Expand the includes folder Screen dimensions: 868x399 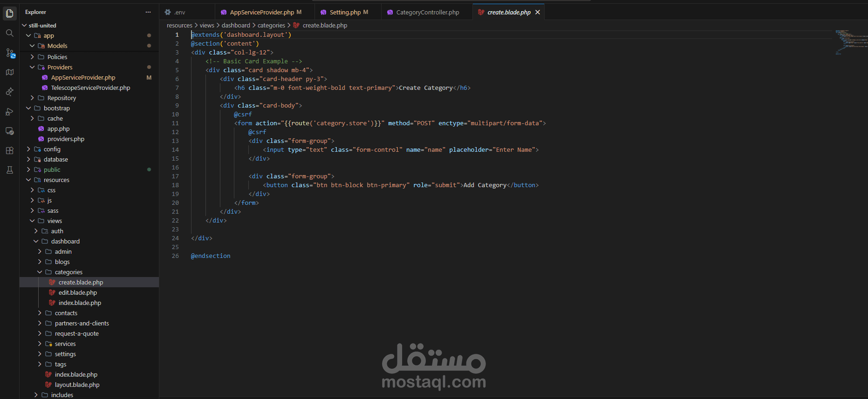tap(36, 395)
